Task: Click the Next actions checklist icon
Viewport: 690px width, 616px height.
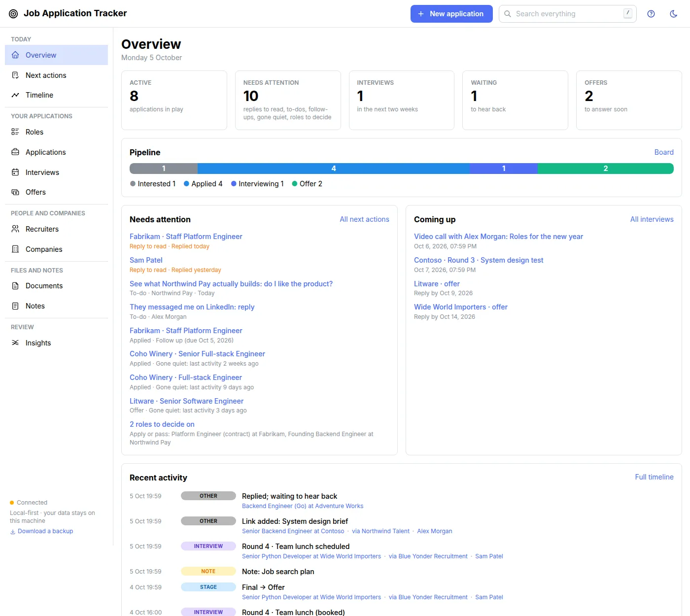Action: (15, 75)
